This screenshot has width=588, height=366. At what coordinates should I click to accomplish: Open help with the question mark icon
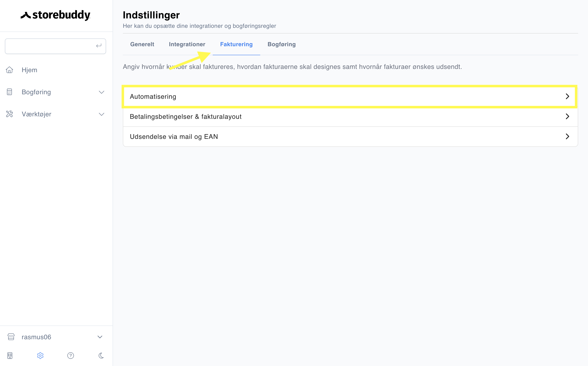(70, 355)
